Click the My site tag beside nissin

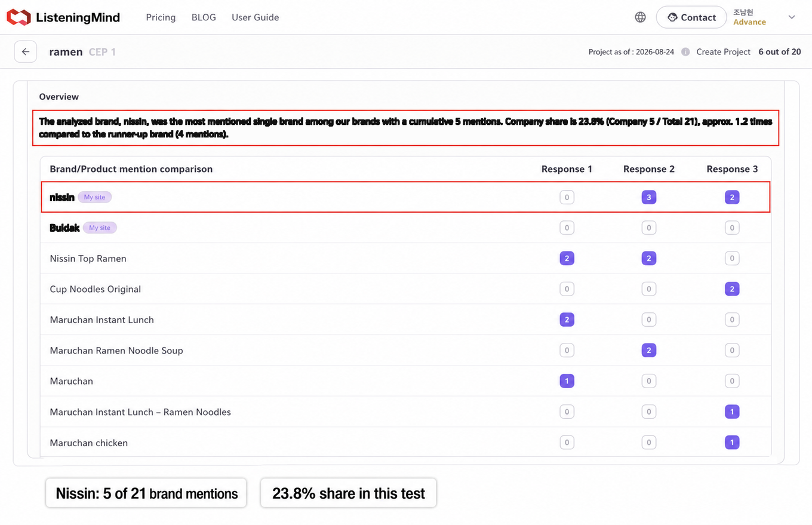(x=94, y=197)
